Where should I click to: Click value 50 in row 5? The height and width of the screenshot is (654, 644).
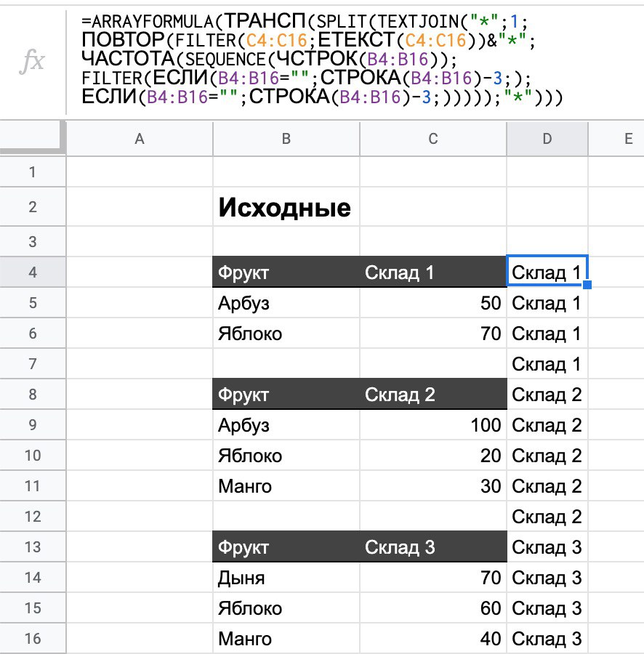[x=433, y=302]
